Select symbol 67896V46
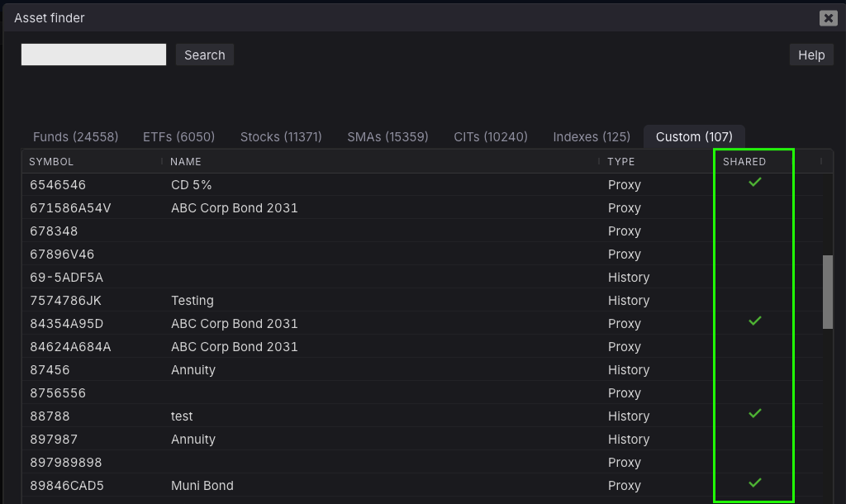 62,254
